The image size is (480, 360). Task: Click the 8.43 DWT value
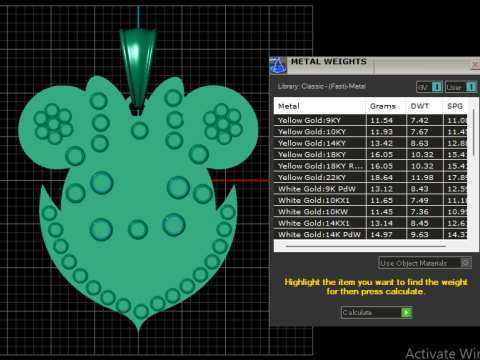pos(420,189)
